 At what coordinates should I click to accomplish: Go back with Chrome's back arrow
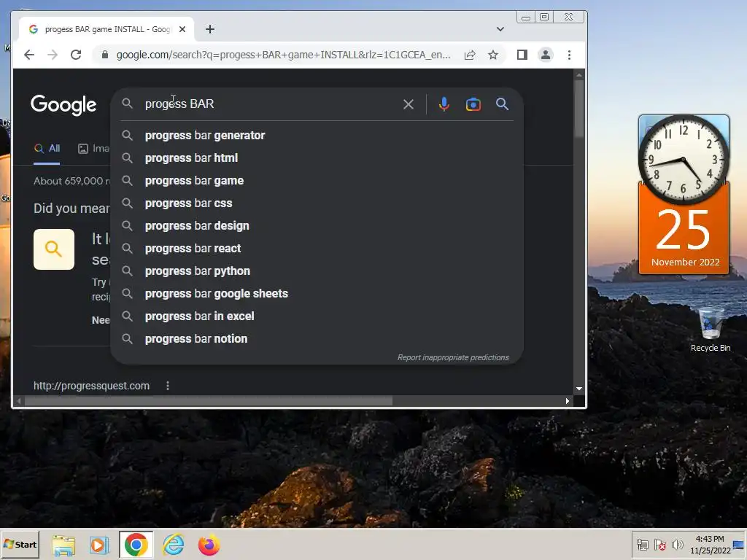pyautogui.click(x=29, y=55)
